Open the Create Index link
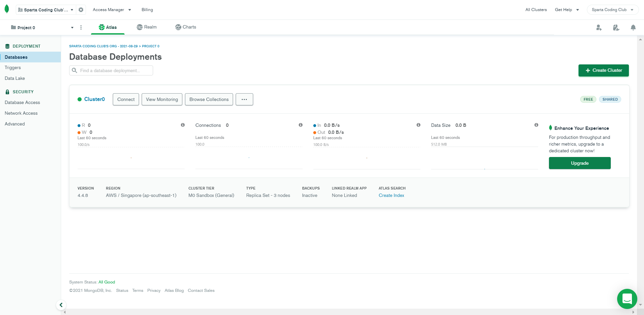The height and width of the screenshot is (315, 644). (391, 195)
